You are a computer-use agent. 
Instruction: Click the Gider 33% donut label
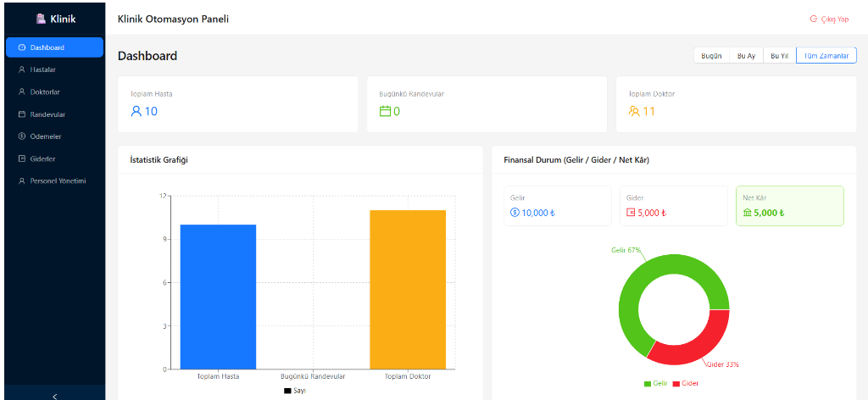[722, 364]
